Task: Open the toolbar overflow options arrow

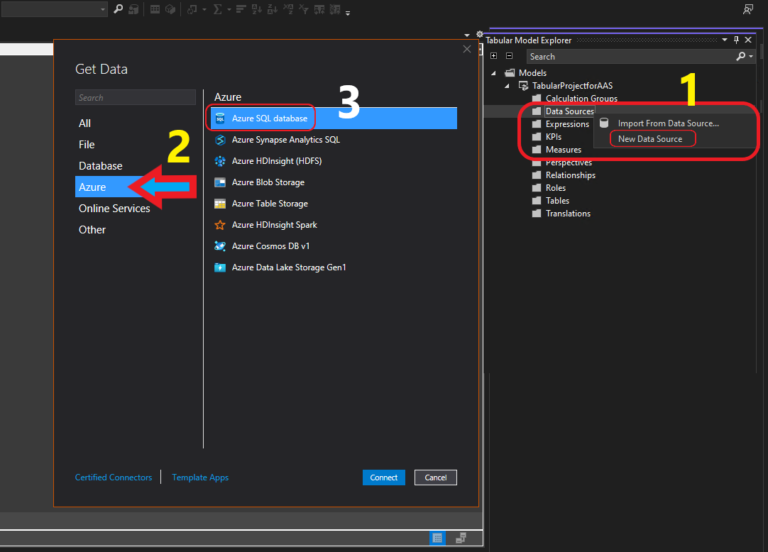Action: coord(348,13)
